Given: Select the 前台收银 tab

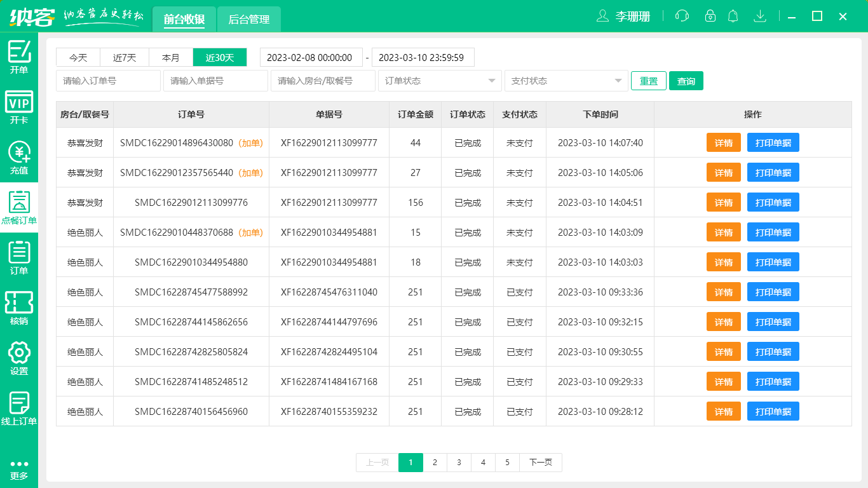Looking at the screenshot, I should (x=184, y=19).
